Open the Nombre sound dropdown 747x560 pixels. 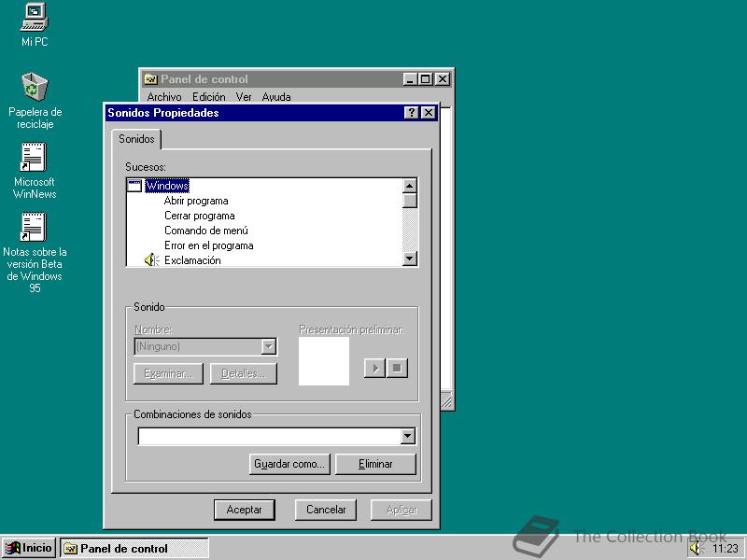269,346
